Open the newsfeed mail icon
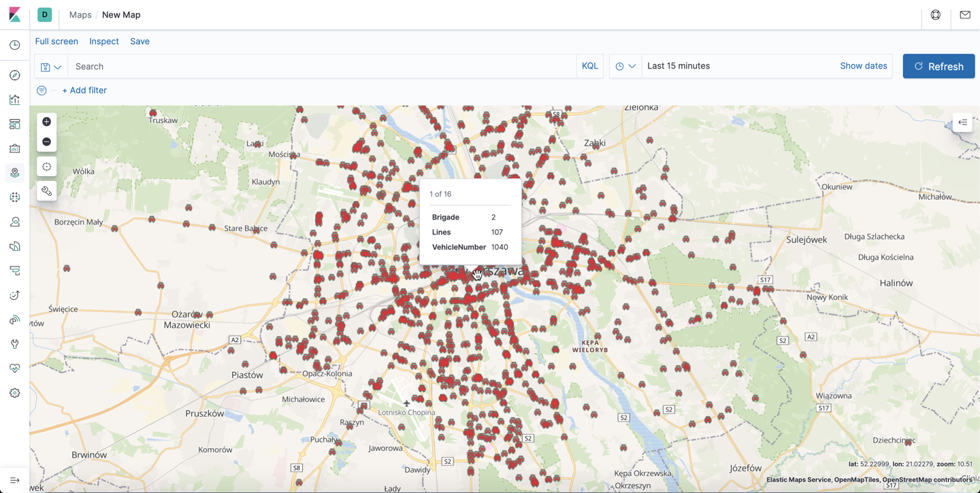This screenshot has height=493, width=980. [x=965, y=15]
